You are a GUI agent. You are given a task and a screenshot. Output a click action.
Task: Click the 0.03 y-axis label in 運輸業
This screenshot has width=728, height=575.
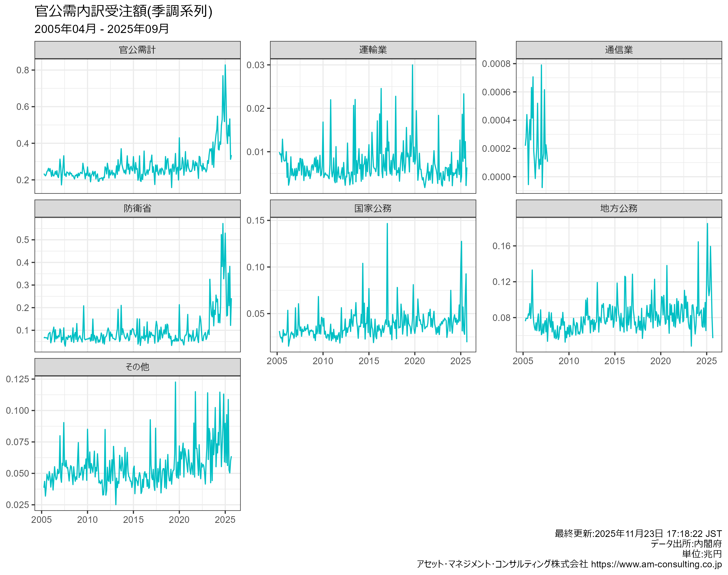coord(255,65)
